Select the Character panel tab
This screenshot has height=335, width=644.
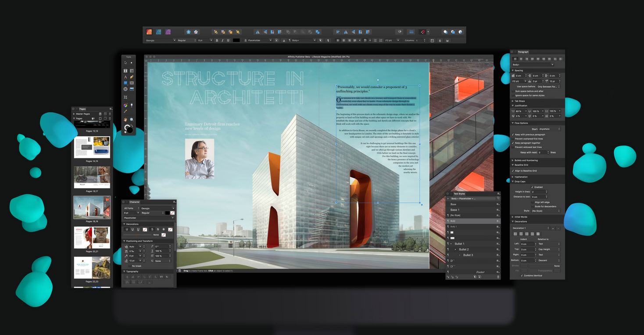(134, 202)
